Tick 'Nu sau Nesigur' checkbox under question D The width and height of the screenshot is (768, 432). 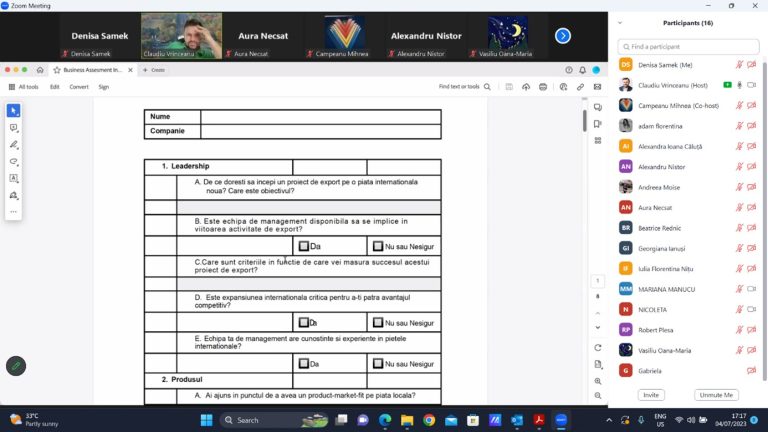coord(378,323)
